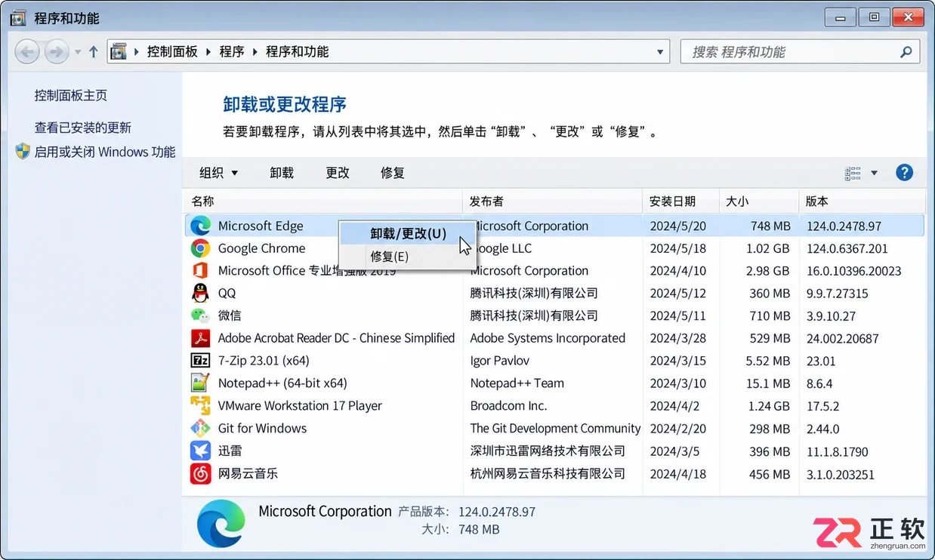Sort by the 发布者 column header

(x=553, y=202)
